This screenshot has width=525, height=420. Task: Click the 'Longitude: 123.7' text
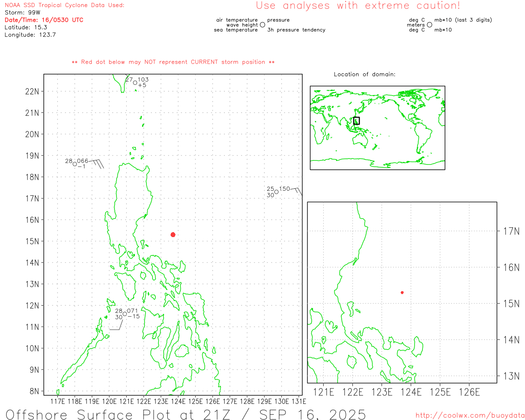point(30,35)
